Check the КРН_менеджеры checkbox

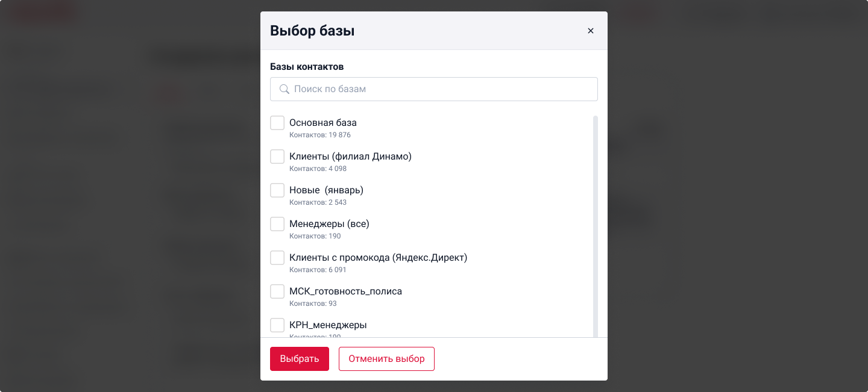coord(277,325)
